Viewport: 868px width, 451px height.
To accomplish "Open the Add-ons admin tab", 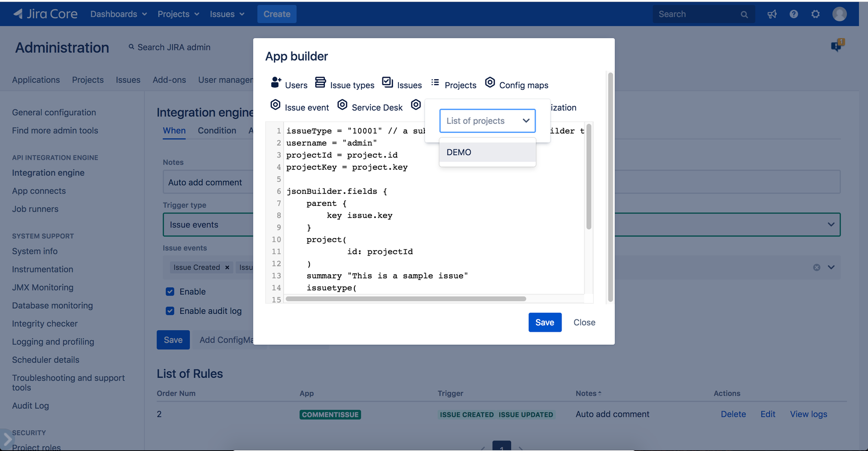I will [x=169, y=80].
